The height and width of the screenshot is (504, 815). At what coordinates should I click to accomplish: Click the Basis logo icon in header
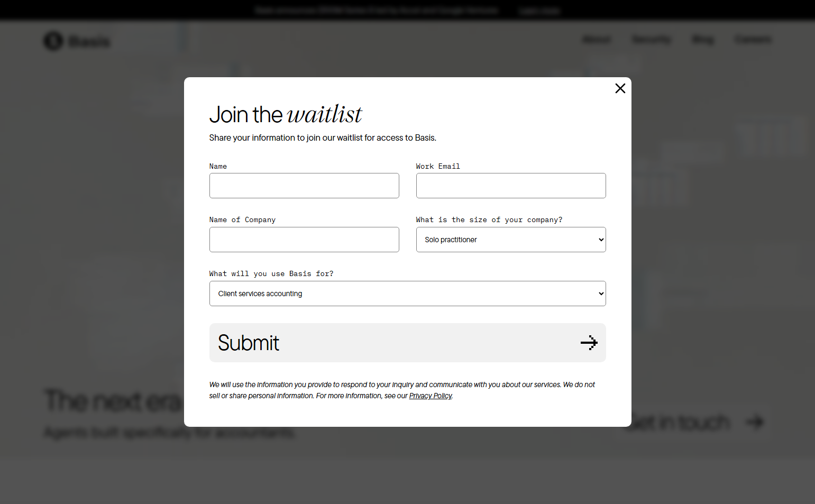53,41
